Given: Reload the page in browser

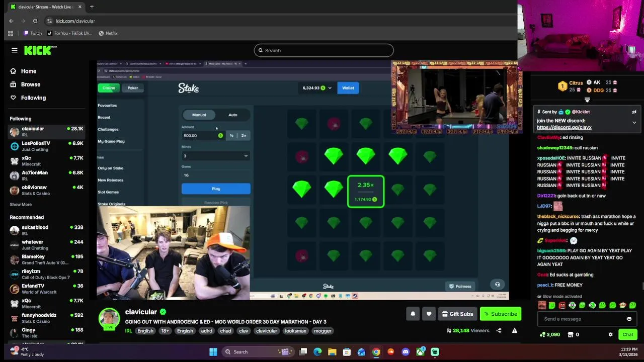Looking at the screenshot, I should [35, 21].
